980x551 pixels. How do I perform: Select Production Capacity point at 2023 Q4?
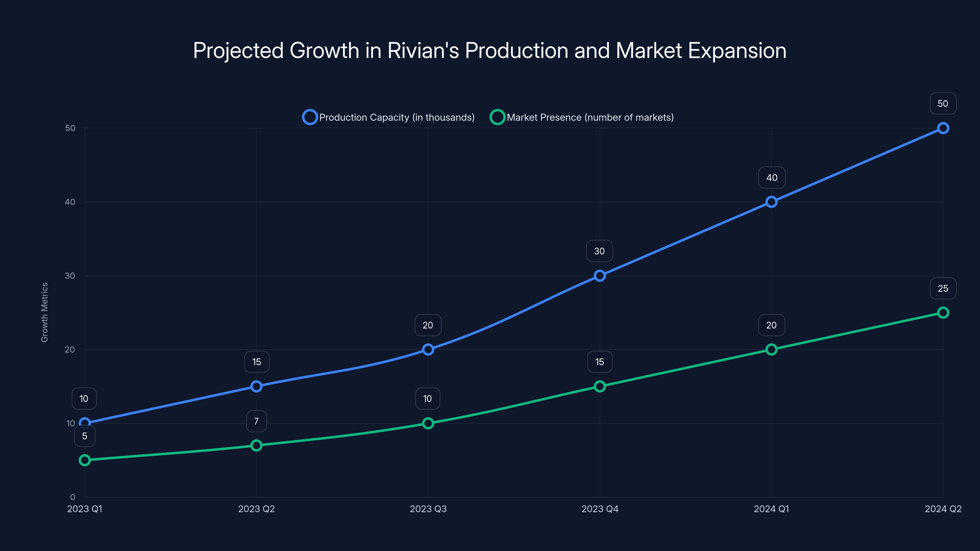pyautogui.click(x=600, y=276)
